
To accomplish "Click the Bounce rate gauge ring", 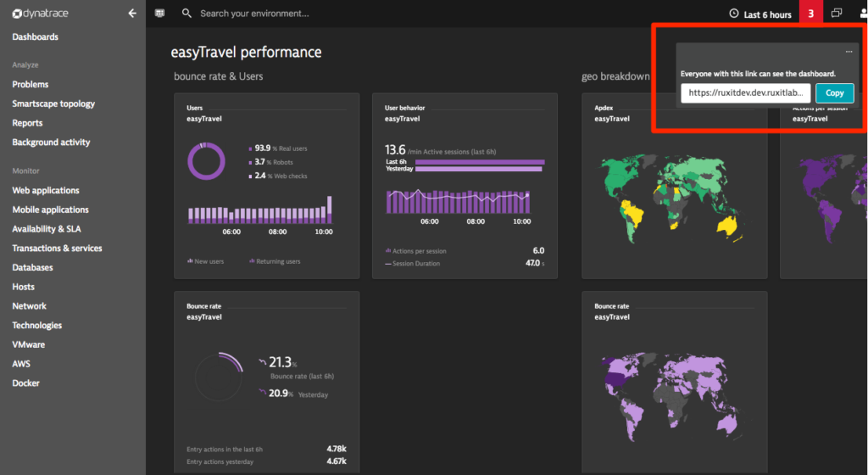I will (x=220, y=377).
